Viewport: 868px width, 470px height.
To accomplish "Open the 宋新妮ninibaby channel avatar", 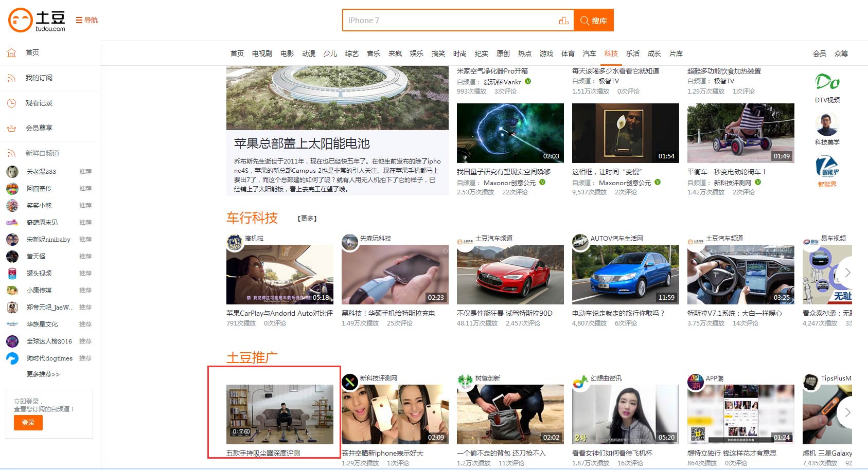I will [12, 240].
